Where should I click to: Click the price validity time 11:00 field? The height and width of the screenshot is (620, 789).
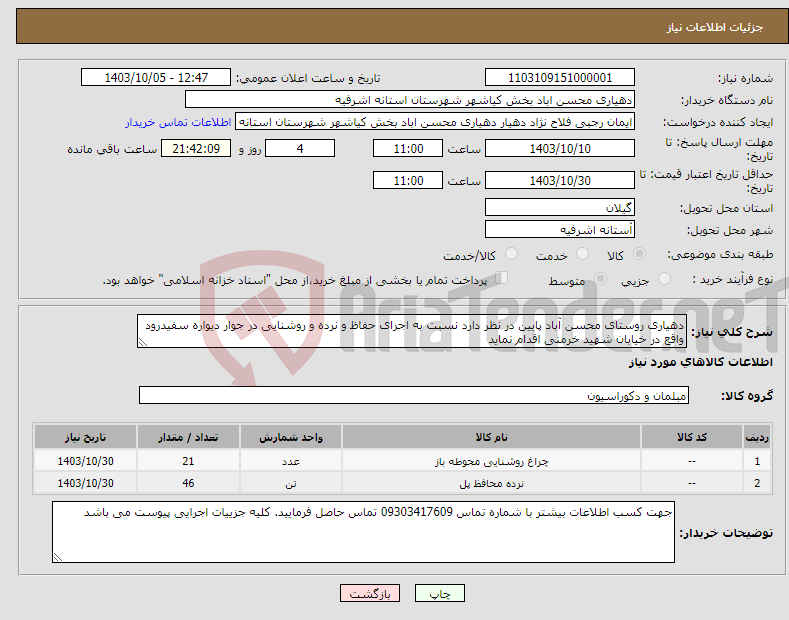[408, 180]
